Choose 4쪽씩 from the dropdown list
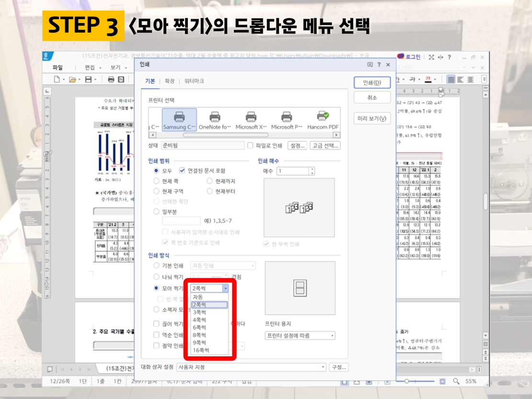The image size is (532, 399). point(209,320)
